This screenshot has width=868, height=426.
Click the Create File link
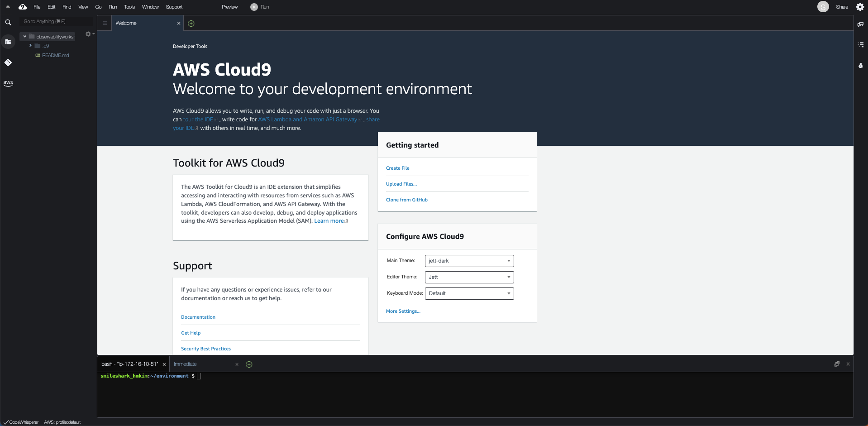click(x=397, y=168)
